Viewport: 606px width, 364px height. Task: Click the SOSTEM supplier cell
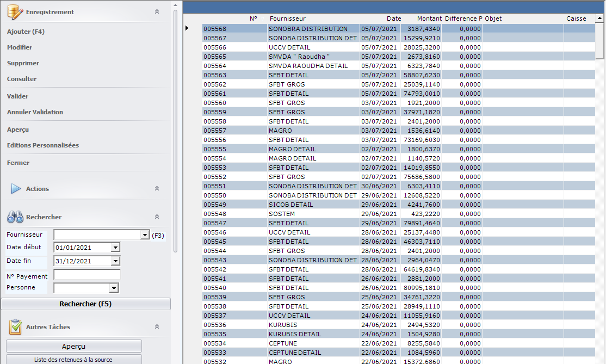pos(282,214)
